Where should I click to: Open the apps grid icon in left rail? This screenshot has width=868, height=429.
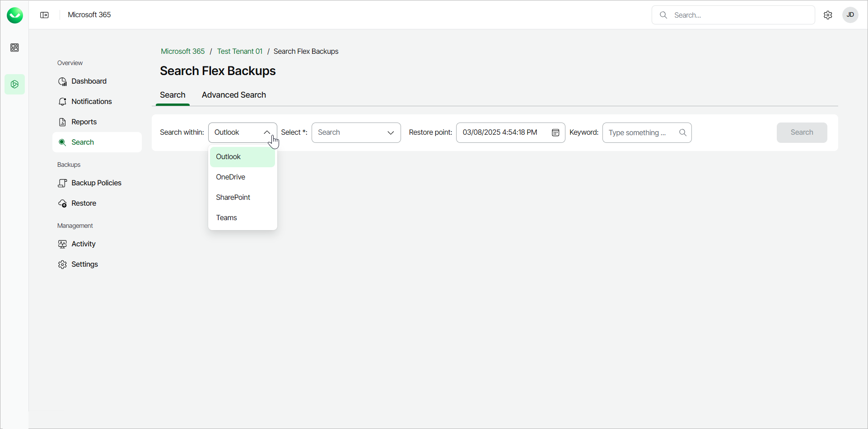(x=15, y=47)
